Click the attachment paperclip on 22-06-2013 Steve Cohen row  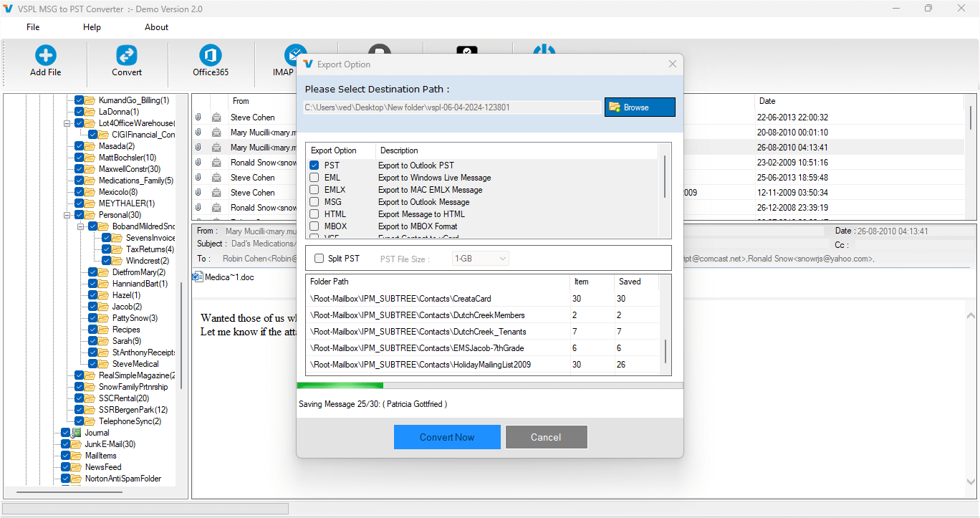(x=198, y=117)
